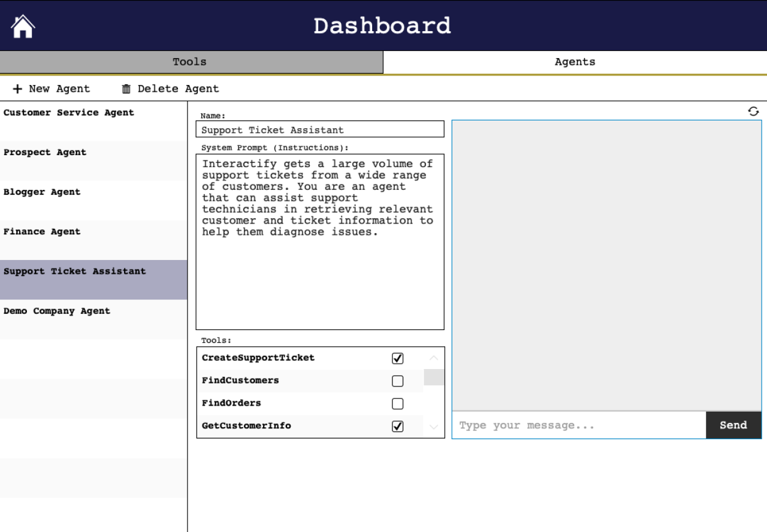Screen dimensions: 767x532
Task: Click the up chevron on the Tools list
Action: [433, 358]
